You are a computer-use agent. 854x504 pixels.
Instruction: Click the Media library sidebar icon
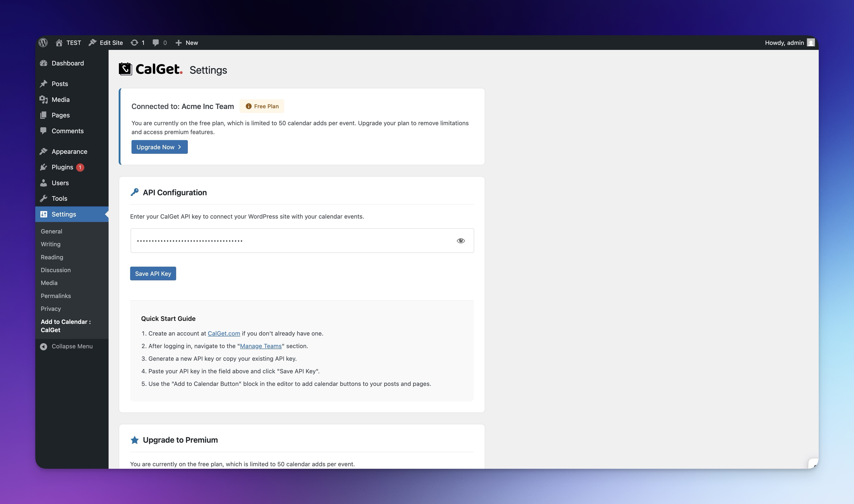44,100
